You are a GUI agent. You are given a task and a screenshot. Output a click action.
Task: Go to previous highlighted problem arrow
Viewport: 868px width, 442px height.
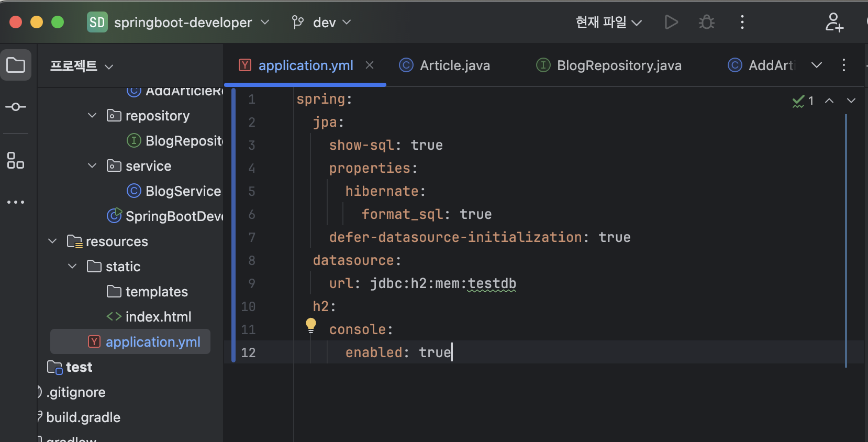(829, 101)
